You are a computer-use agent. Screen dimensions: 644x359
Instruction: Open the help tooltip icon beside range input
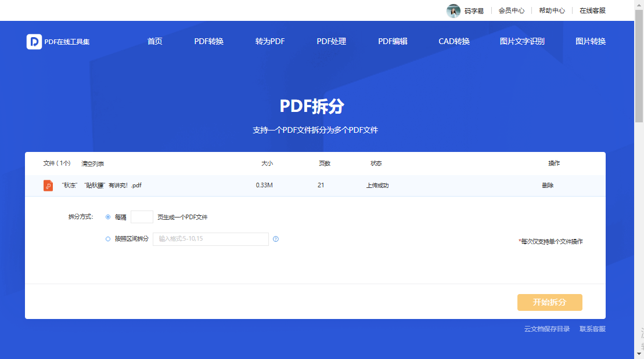pos(276,238)
